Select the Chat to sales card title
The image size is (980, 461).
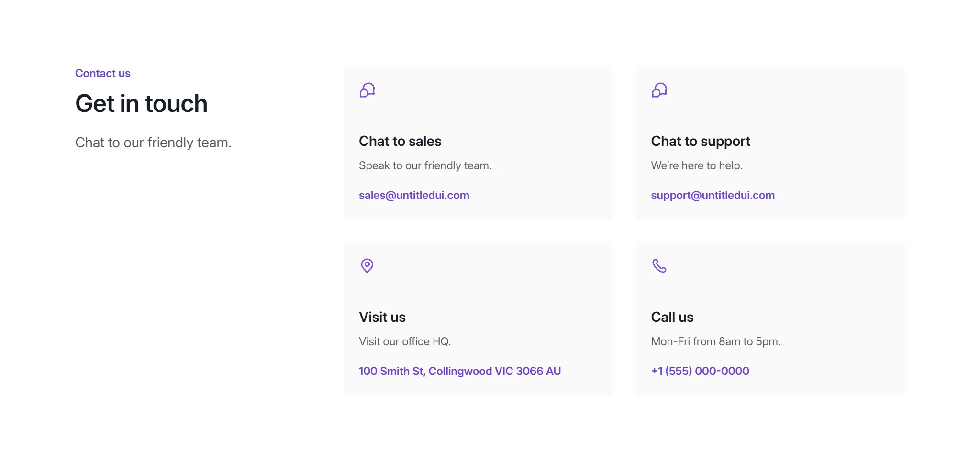(400, 141)
